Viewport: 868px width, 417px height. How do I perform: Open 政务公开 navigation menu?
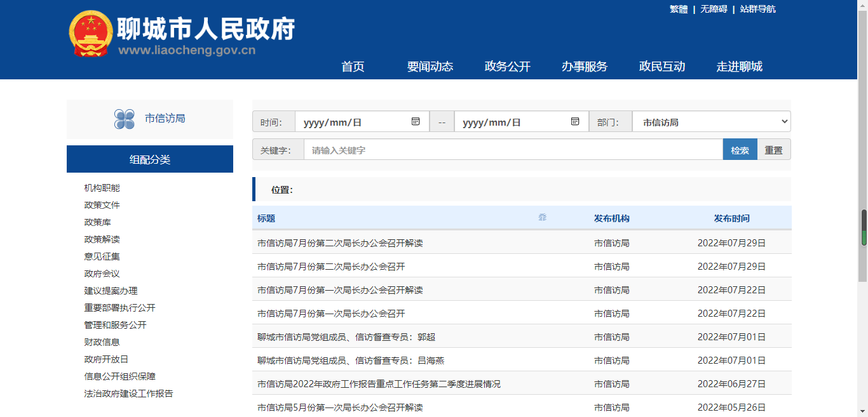pyautogui.click(x=507, y=67)
